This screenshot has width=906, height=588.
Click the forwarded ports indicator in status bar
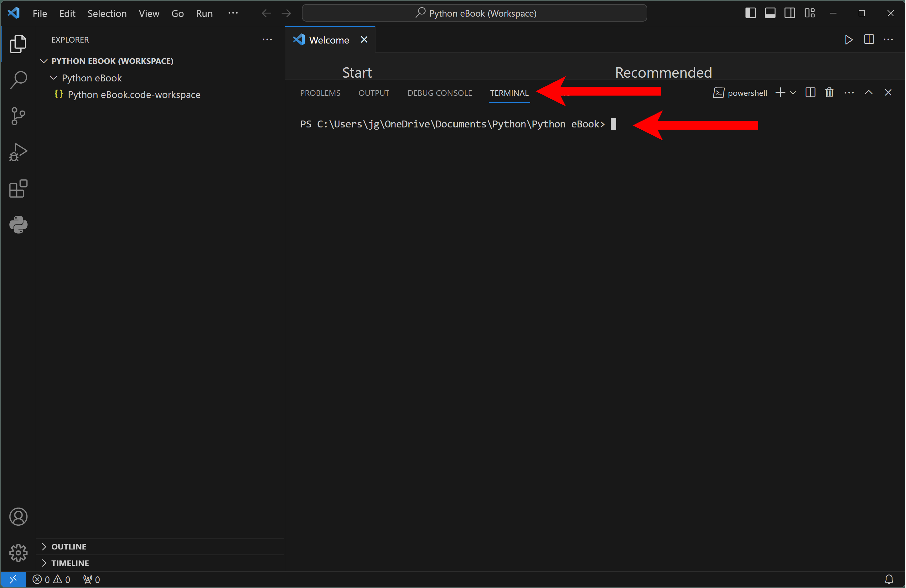point(91,579)
